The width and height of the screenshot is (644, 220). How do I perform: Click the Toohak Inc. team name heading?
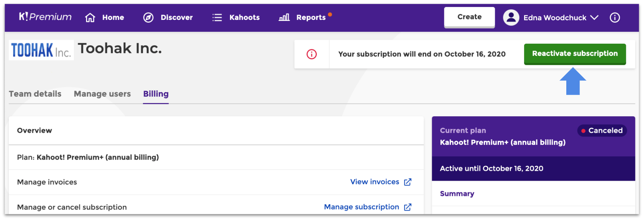point(120,48)
